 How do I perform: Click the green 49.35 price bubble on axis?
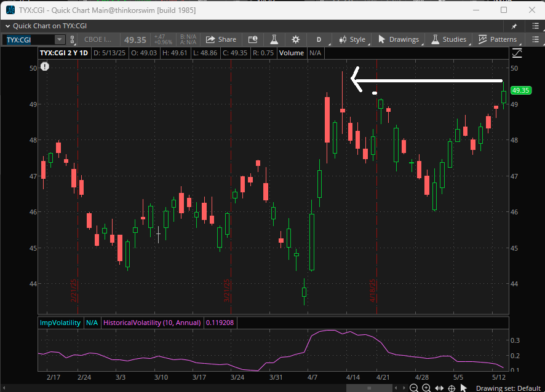pos(520,90)
